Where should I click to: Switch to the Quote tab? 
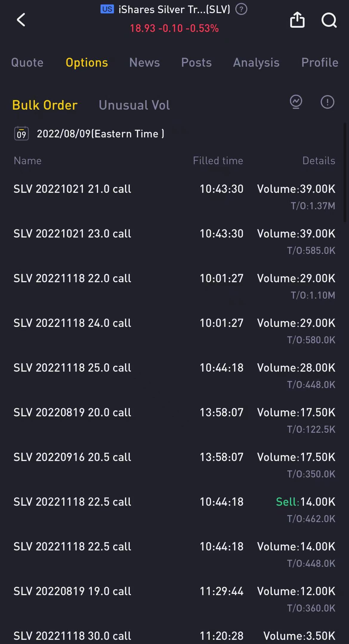(27, 63)
